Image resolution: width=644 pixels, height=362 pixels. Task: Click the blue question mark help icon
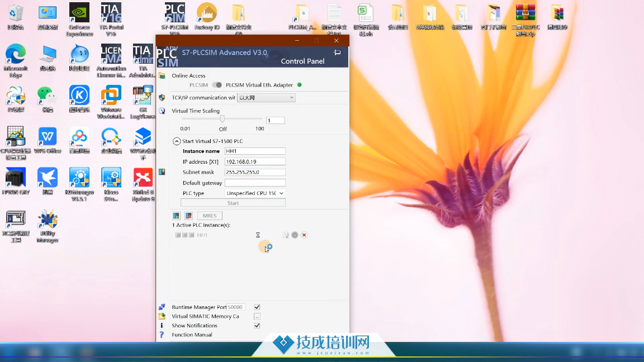click(x=162, y=335)
